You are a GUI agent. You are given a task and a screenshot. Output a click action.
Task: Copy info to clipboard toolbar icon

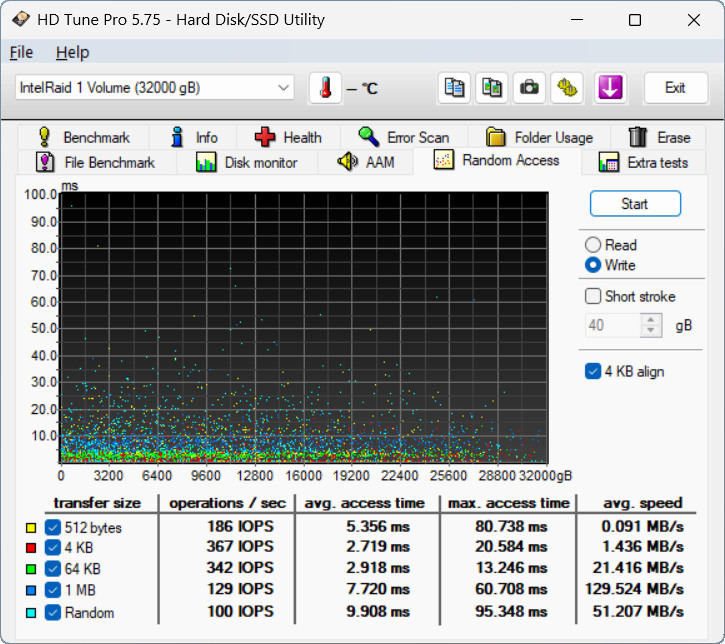(454, 87)
